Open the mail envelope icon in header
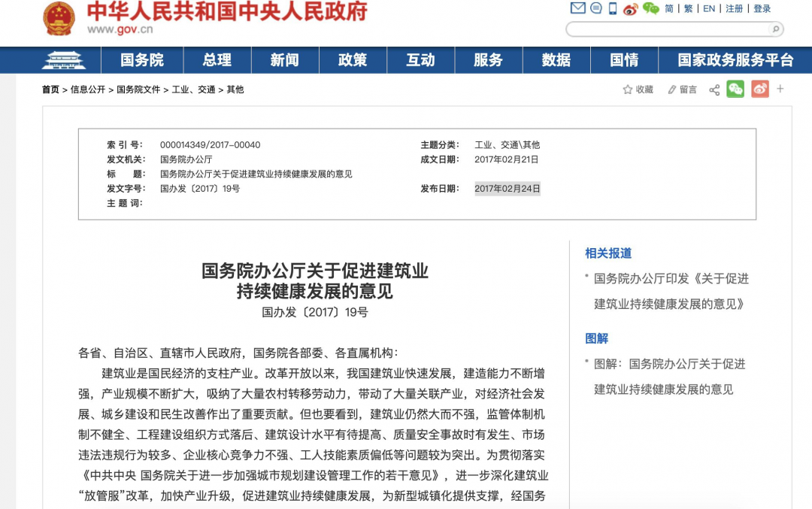This screenshot has width=812, height=509. tap(577, 8)
